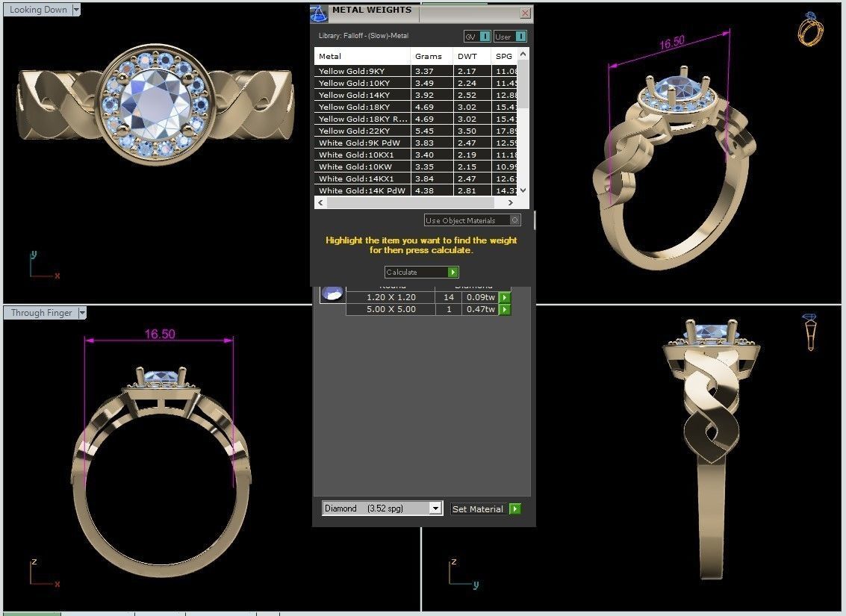
Task: Select the White Gold:9K PdW row
Action: click(415, 143)
